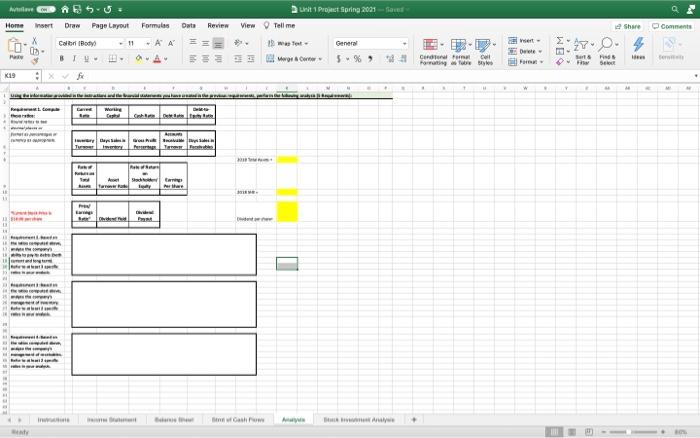Open Cell Styles

point(485,52)
